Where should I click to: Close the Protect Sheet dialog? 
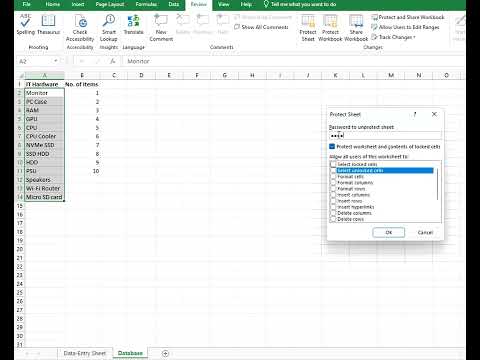pos(434,114)
